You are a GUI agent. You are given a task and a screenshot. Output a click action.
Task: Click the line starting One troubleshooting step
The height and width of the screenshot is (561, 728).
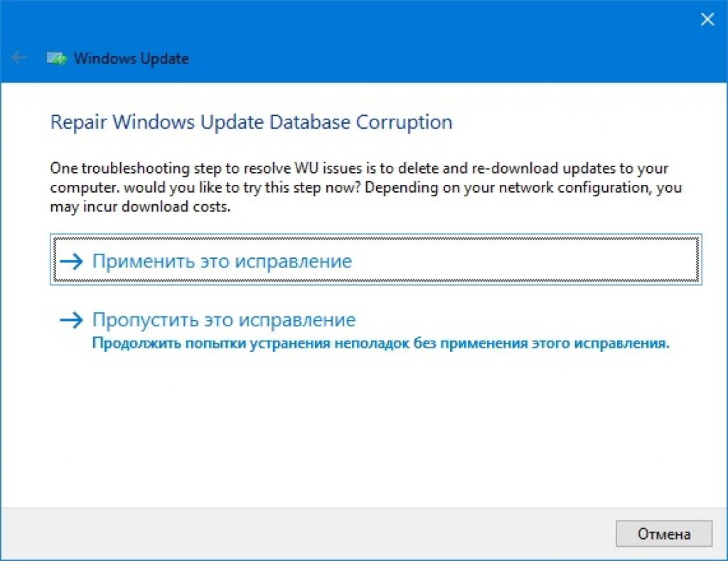pyautogui.click(x=359, y=169)
